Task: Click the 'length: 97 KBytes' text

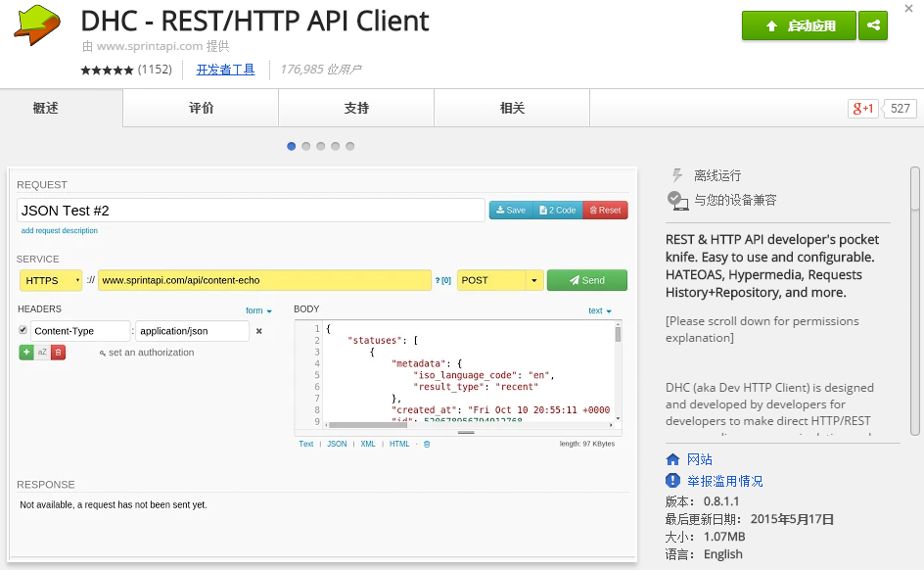Action: pos(587,444)
